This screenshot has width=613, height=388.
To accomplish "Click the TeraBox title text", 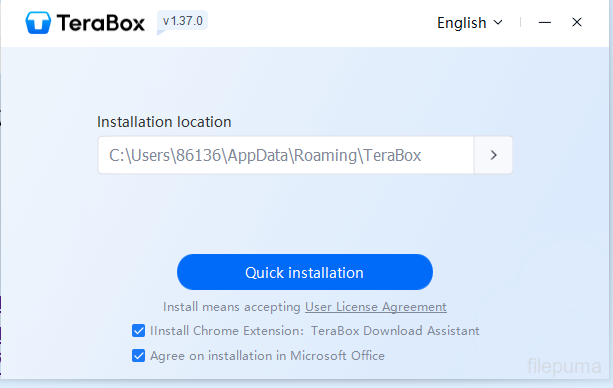I will [x=101, y=23].
